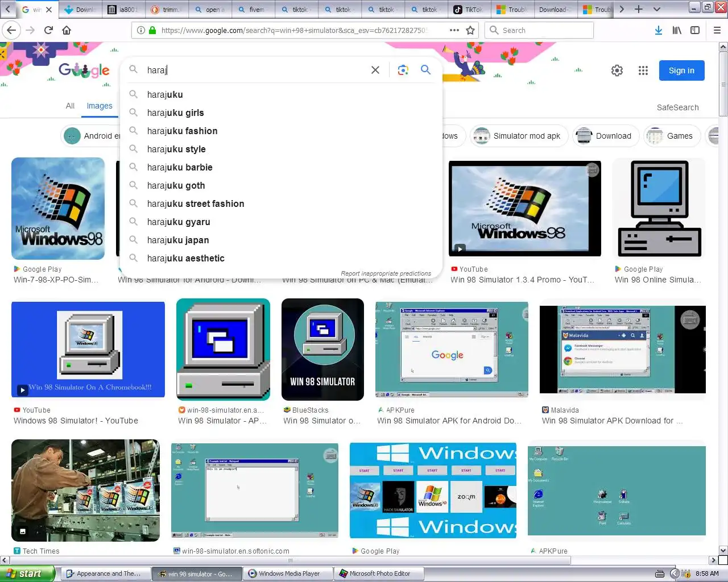Select suggestion harajuku girls
Image resolution: width=728 pixels, height=582 pixels.
tap(281, 113)
